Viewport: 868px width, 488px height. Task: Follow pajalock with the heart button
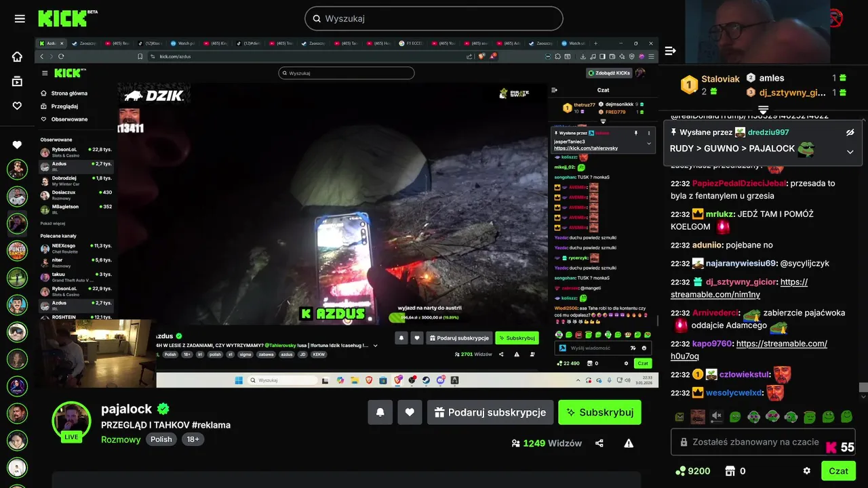coord(410,412)
